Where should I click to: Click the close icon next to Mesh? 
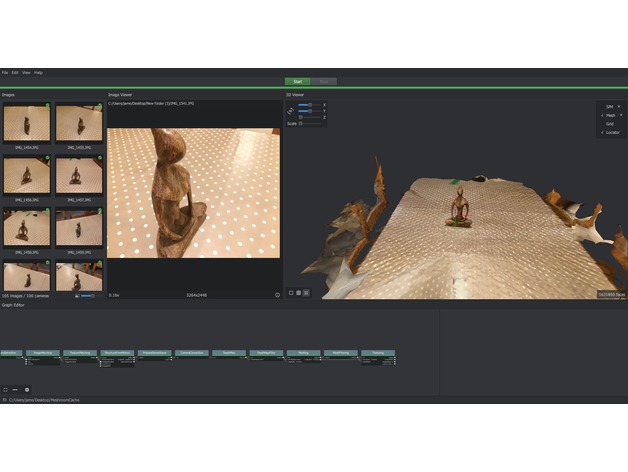click(x=619, y=115)
